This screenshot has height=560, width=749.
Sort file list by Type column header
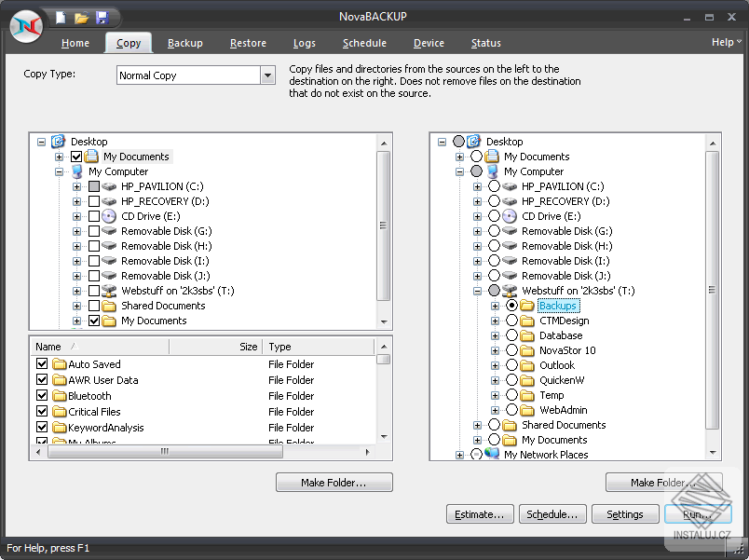(318, 347)
